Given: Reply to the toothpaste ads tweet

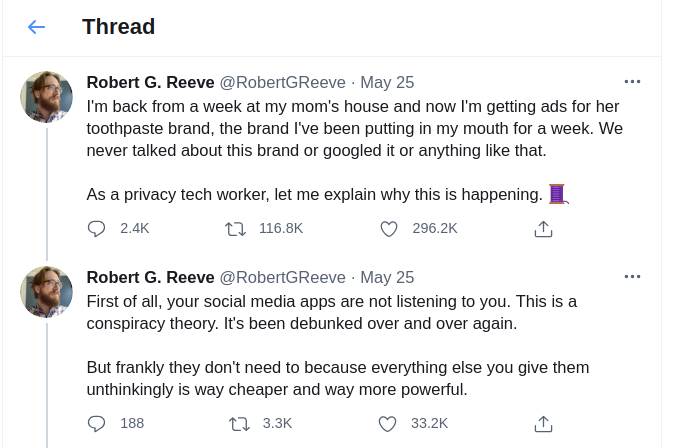Looking at the screenshot, I should click(x=97, y=228).
